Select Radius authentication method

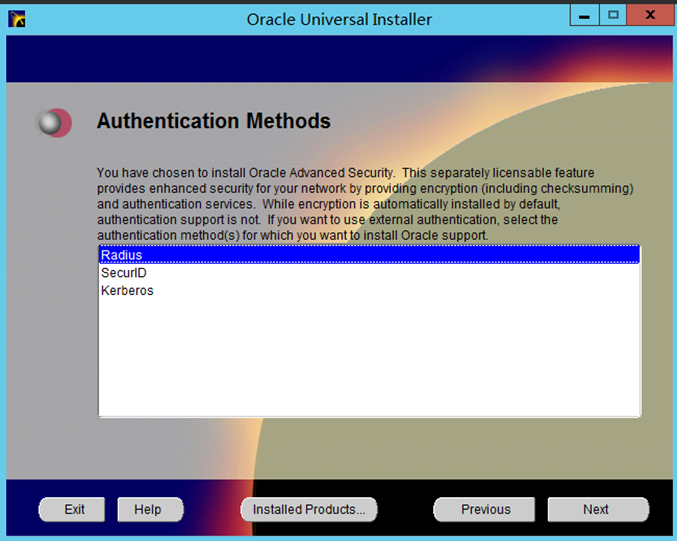click(x=369, y=255)
